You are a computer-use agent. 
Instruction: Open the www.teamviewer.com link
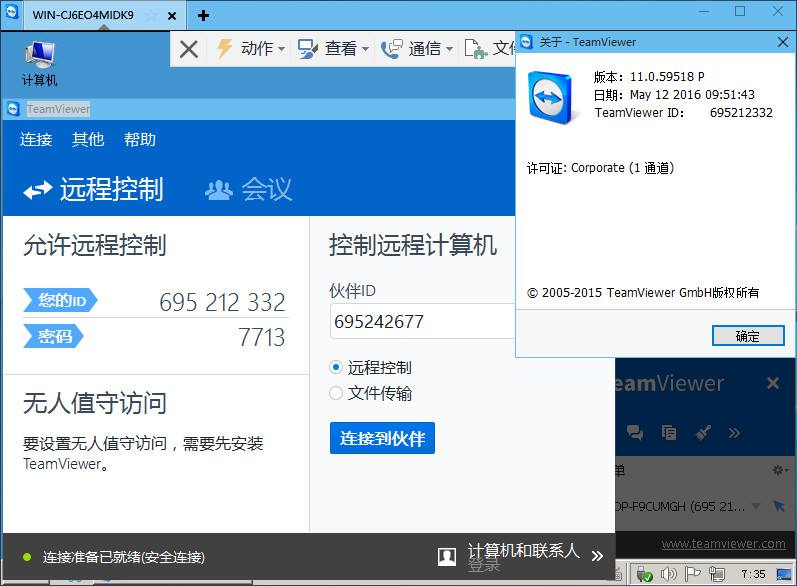click(x=723, y=543)
